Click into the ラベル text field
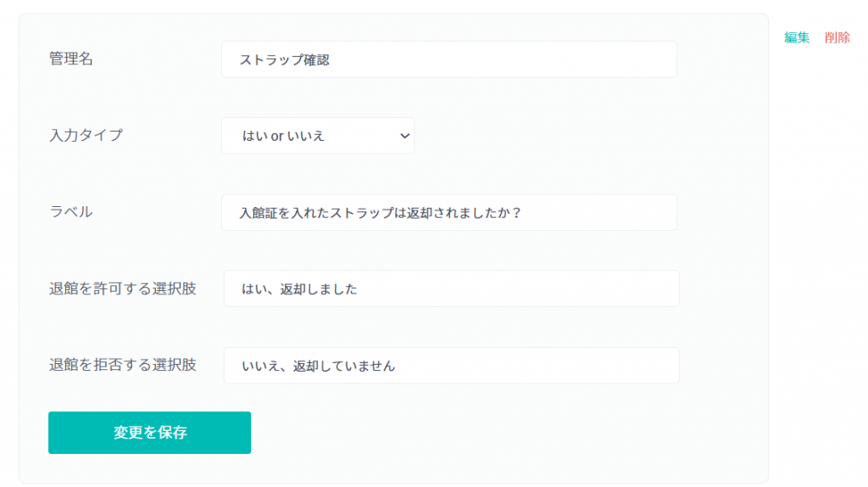Image resolution: width=868 pixels, height=487 pixels. [449, 212]
